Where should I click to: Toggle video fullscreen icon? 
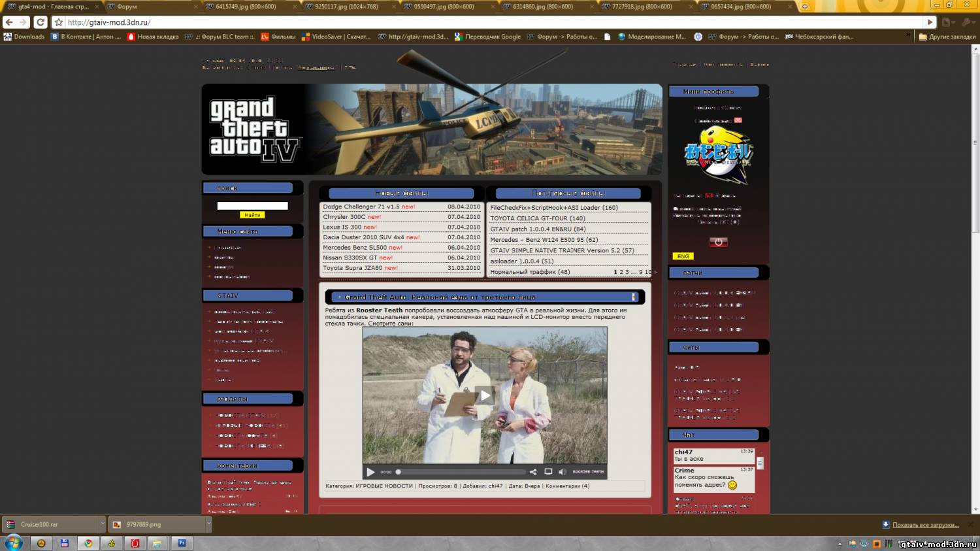pos(548,471)
